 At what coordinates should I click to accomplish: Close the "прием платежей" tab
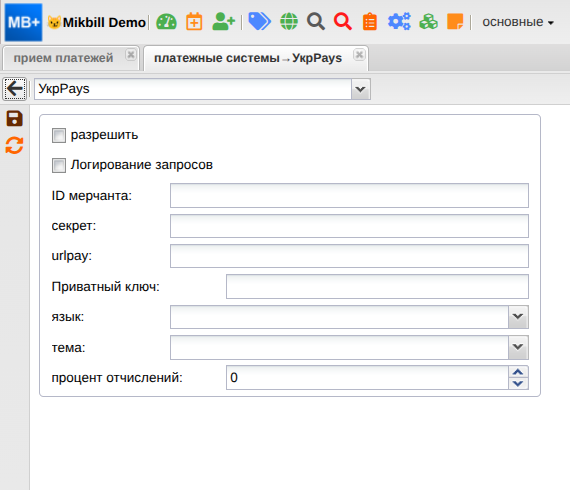pos(131,55)
